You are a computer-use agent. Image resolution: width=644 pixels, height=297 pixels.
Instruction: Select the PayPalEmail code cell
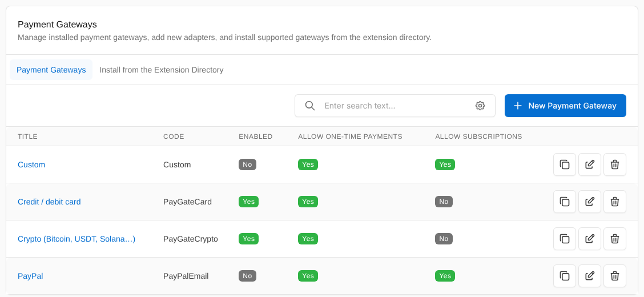tap(186, 276)
